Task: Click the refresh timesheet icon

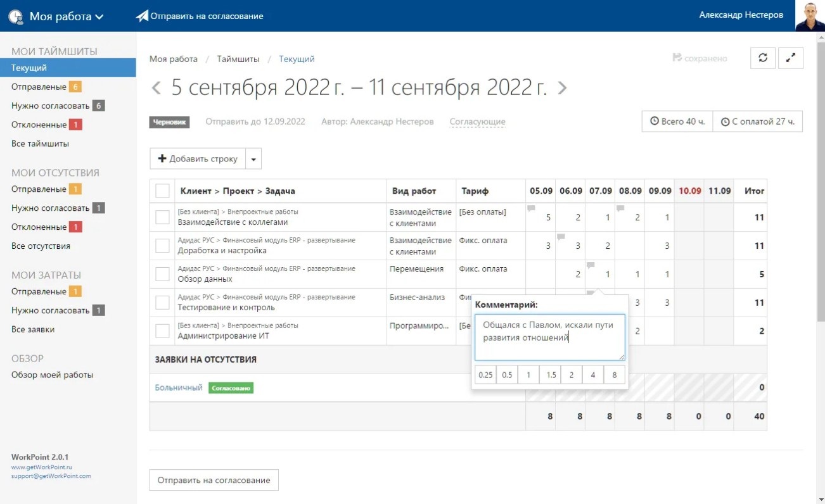Action: 763,58
